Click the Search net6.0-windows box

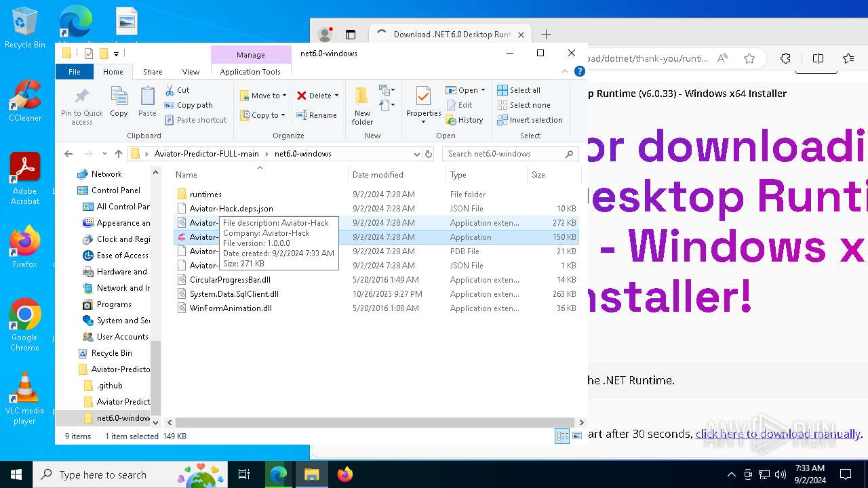[511, 154]
